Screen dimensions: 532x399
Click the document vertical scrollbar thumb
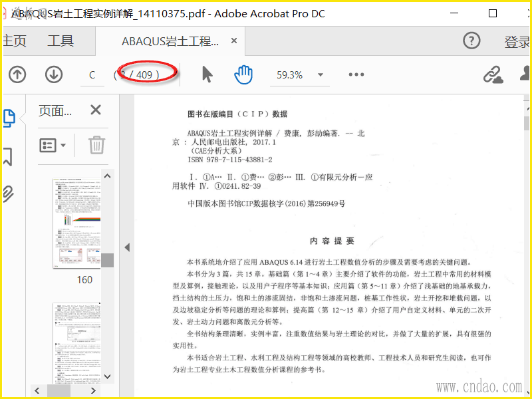click(526, 123)
